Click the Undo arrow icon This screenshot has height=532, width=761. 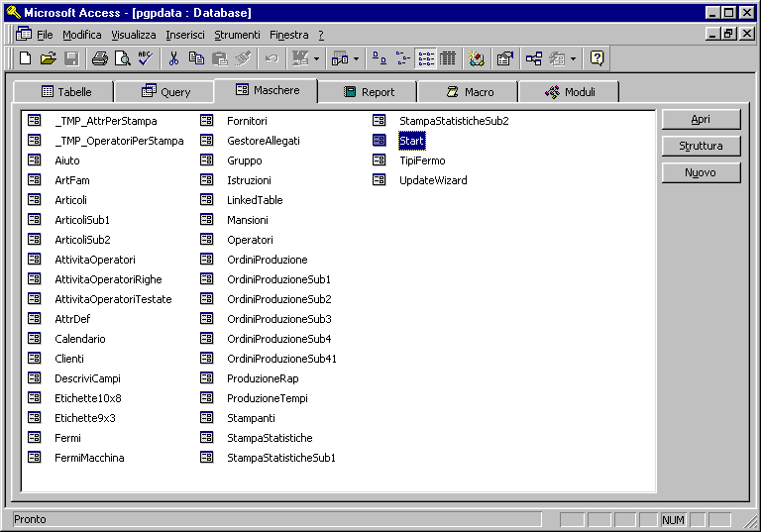(x=272, y=58)
